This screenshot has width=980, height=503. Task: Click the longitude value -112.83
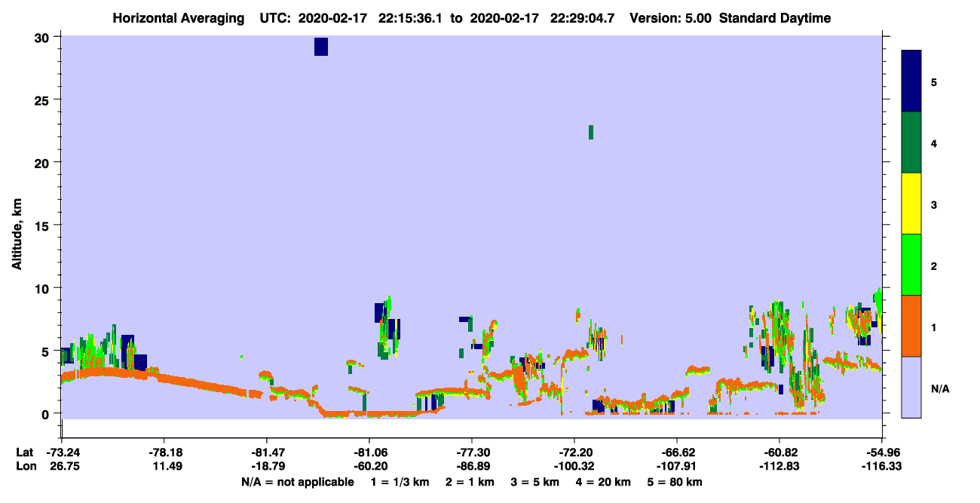click(779, 467)
